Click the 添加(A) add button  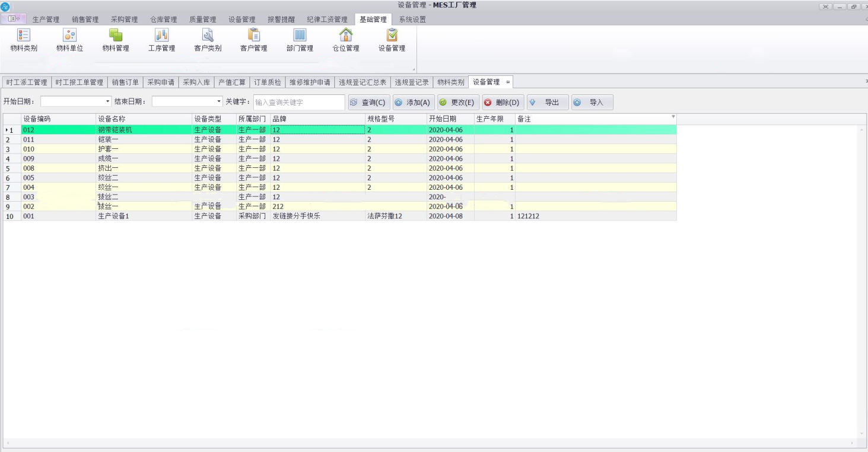414,103
